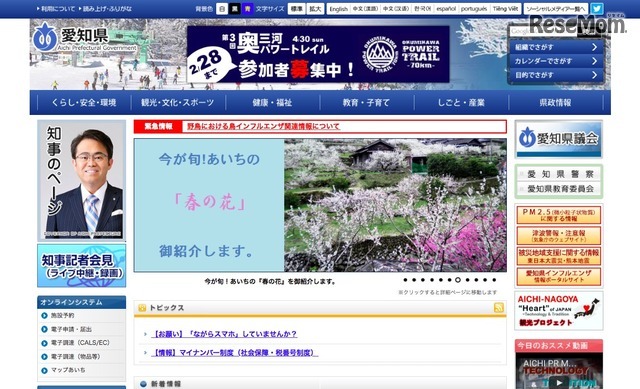Set text size to 拡大

(x=315, y=9)
